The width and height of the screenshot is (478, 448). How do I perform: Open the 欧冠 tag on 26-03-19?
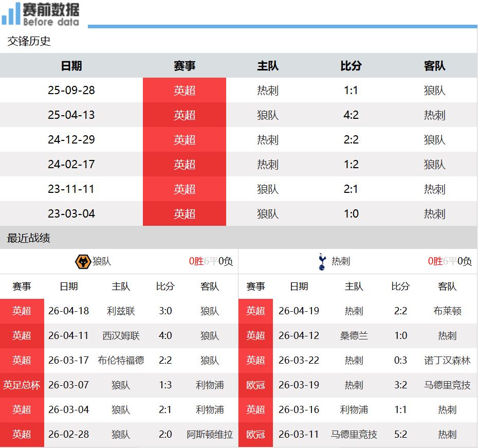[x=255, y=385]
